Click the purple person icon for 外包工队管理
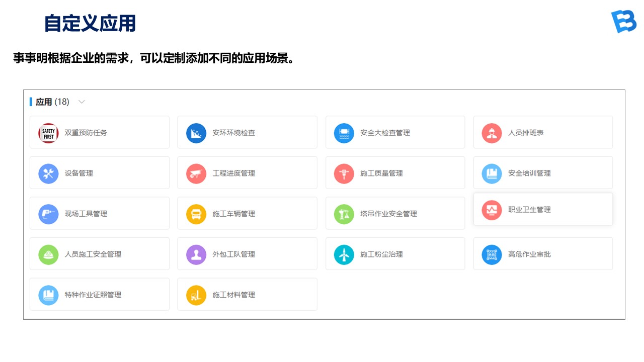Viewport: 644px width, 362px height. coord(196,255)
